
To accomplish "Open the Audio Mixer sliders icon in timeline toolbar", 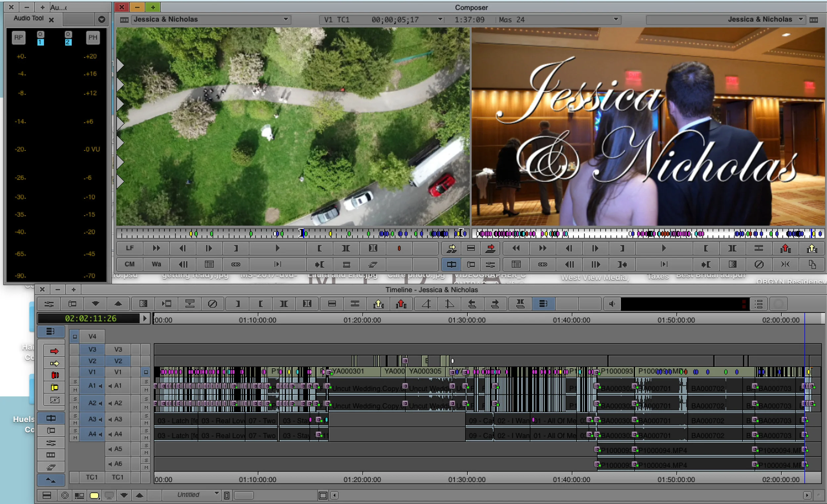I will click(49, 304).
